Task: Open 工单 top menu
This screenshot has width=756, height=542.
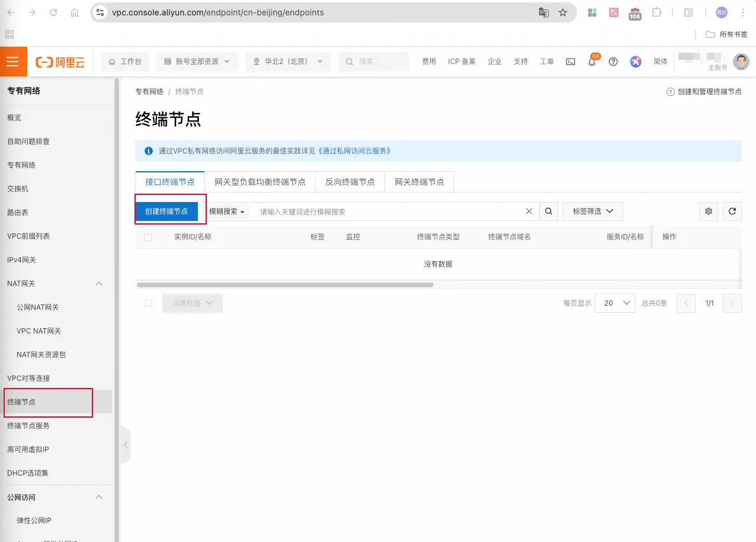Action: [547, 62]
